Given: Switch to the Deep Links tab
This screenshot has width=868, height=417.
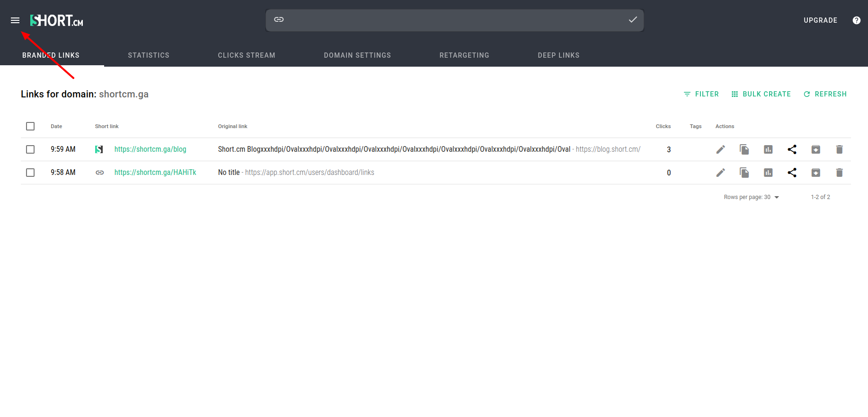Looking at the screenshot, I should point(558,55).
